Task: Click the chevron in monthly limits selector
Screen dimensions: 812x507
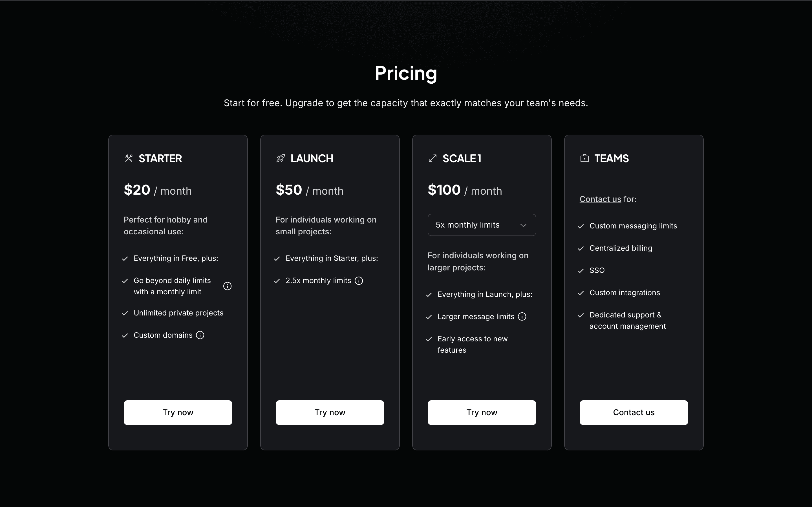Action: point(523,225)
